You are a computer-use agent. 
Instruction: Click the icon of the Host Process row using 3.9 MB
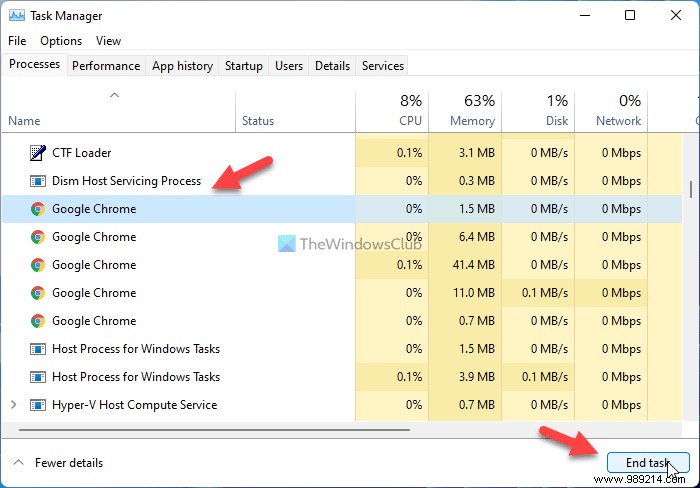[38, 377]
